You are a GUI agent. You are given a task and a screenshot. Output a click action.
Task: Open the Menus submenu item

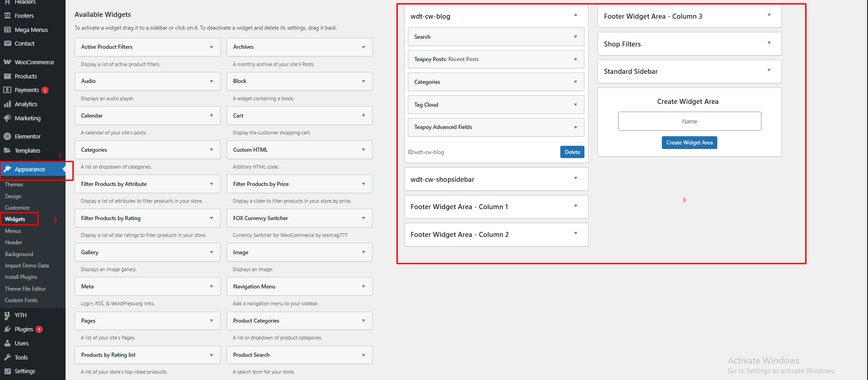pos(13,231)
